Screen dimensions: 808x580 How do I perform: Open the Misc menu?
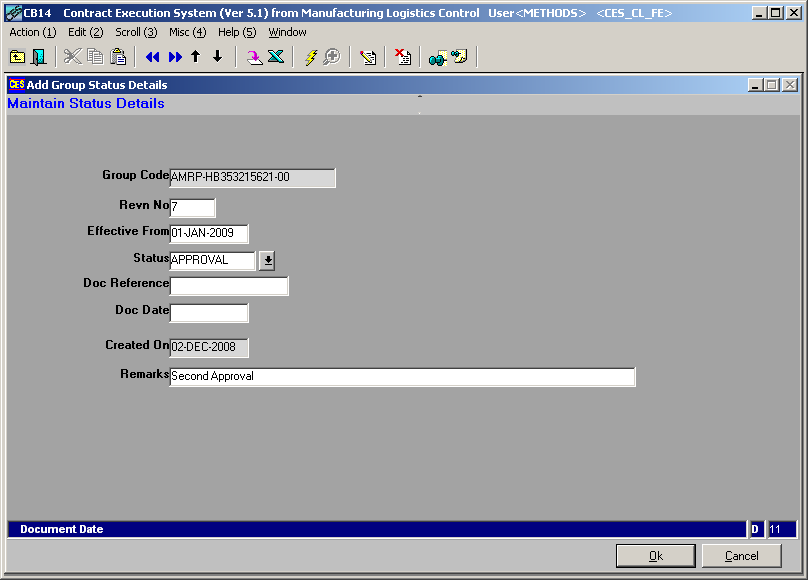tap(187, 32)
